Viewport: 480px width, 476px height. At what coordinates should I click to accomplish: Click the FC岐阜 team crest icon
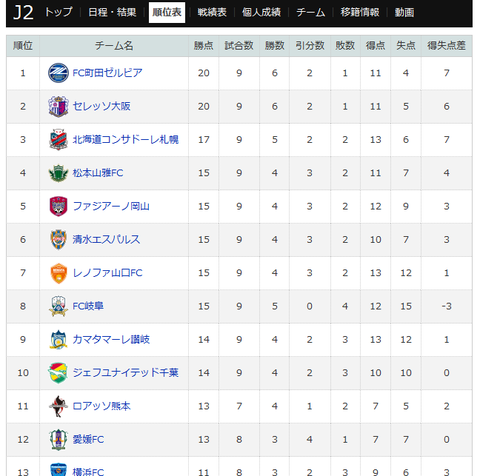tap(58, 306)
